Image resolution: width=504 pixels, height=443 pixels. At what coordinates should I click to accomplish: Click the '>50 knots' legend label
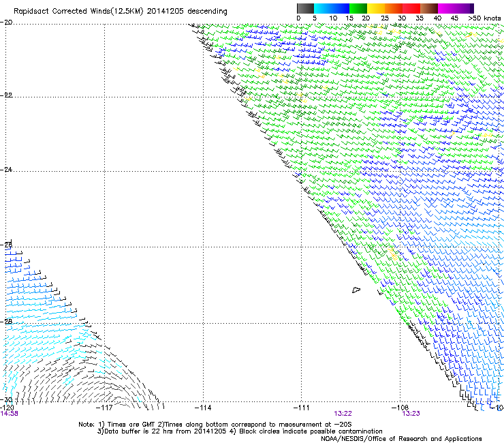tap(484, 18)
